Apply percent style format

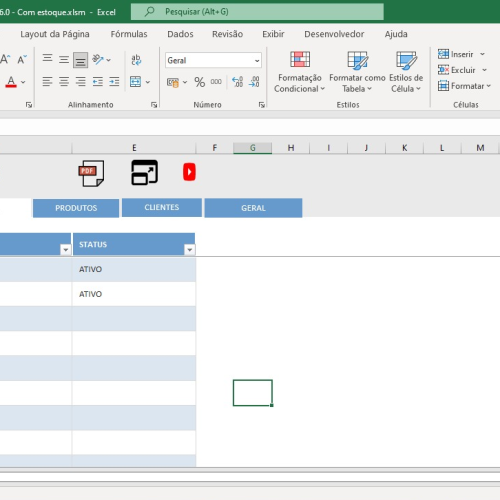coord(199,82)
